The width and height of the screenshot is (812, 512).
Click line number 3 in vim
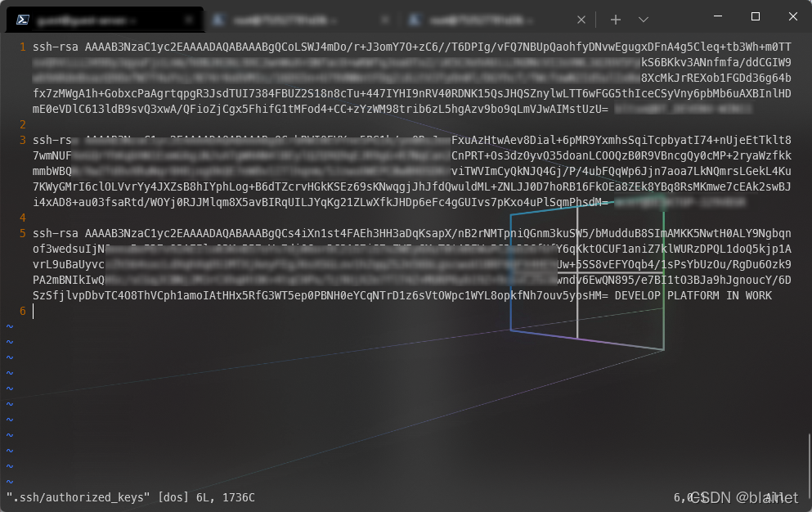(23, 140)
